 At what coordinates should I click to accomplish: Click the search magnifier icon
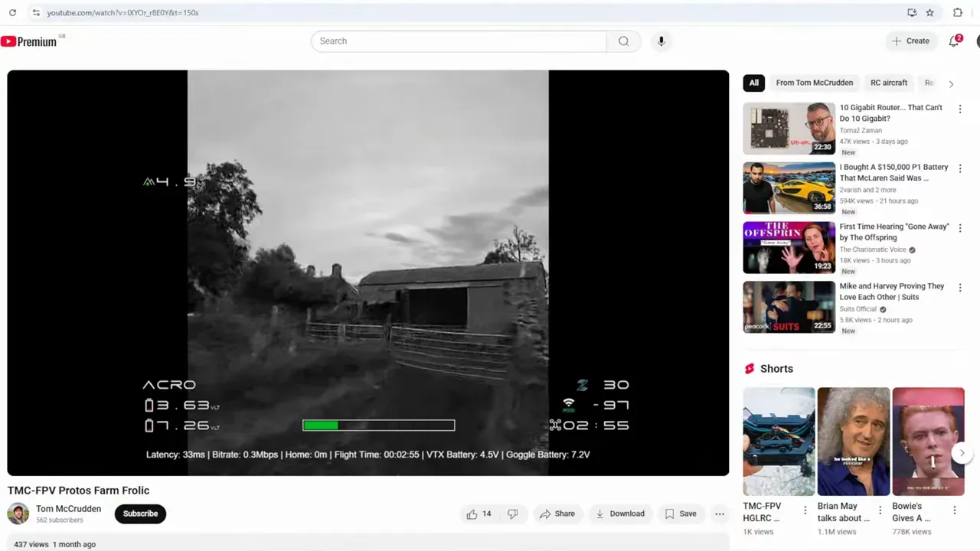click(623, 41)
